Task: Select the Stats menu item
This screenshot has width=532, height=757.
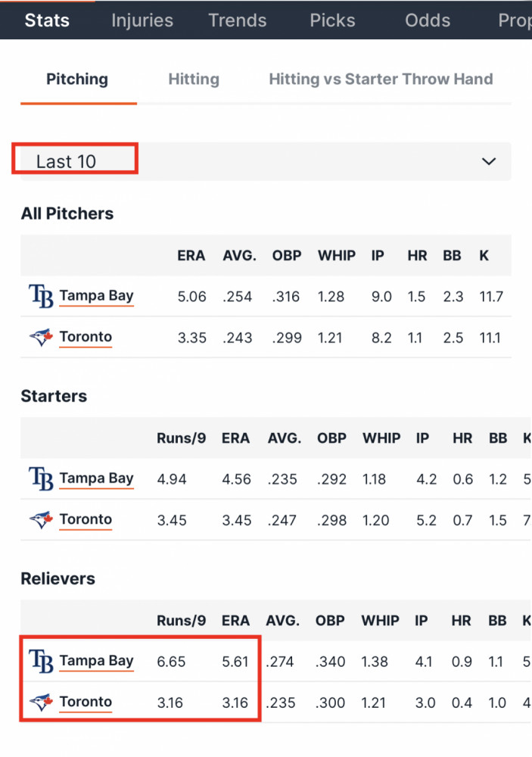Action: 47,20
